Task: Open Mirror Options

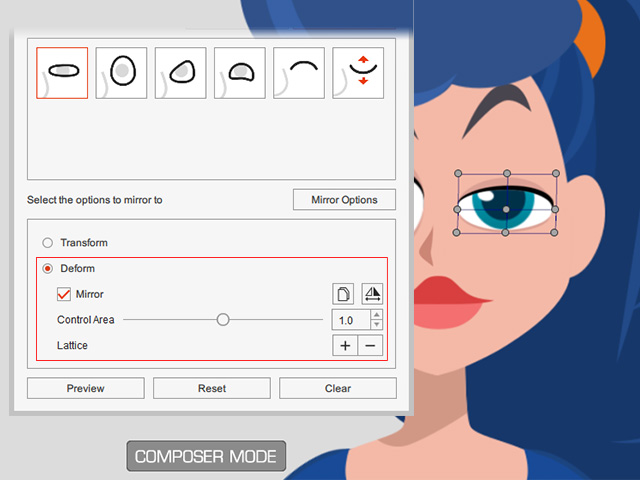Action: (344, 200)
